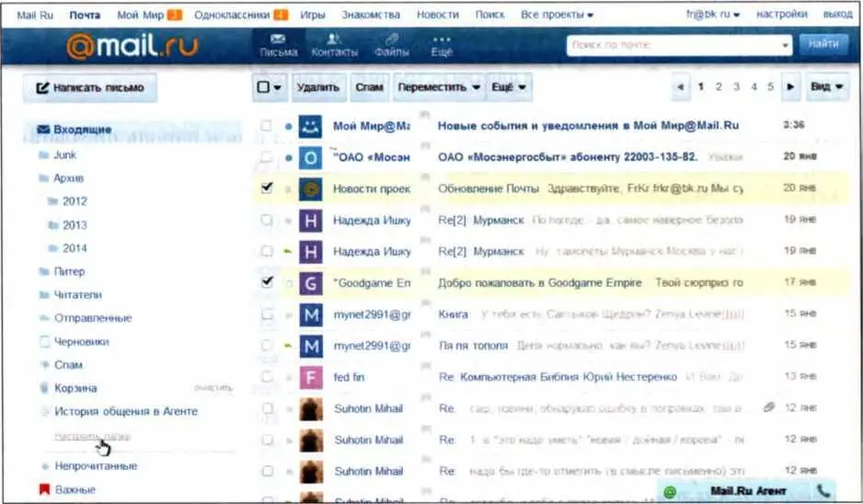863x504 pixels.
Task: Expand the Переместить dropdown
Action: pyautogui.click(x=438, y=87)
